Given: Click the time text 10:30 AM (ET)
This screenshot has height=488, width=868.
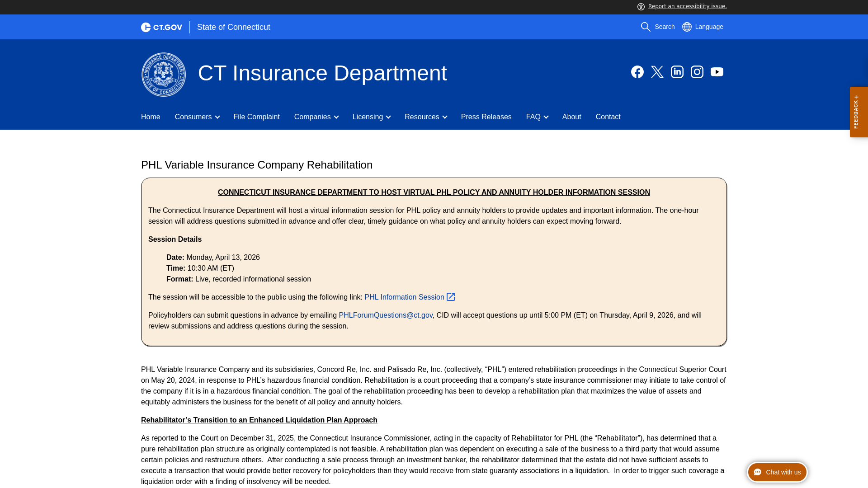Looking at the screenshot, I should 211,268.
